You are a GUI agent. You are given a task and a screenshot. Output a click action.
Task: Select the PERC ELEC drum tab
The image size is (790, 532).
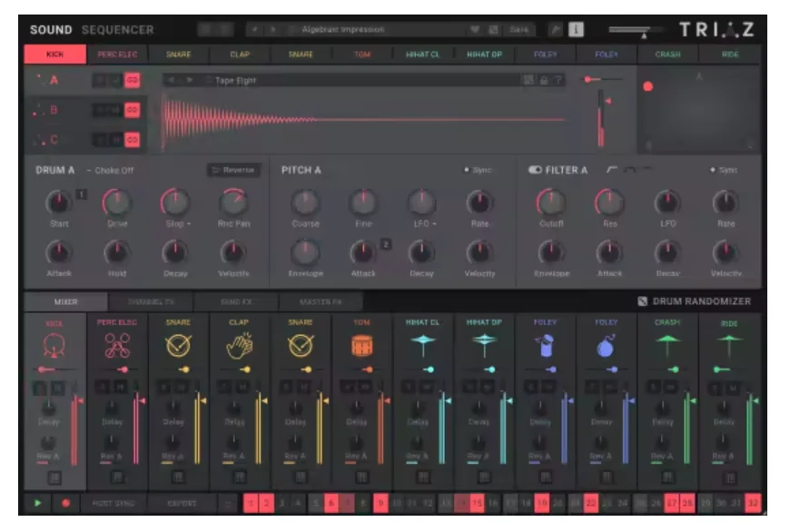[x=117, y=54]
